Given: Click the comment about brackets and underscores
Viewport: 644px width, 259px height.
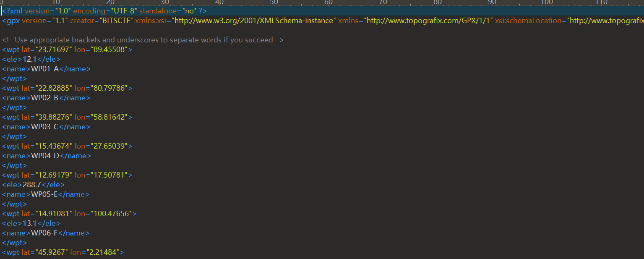Looking at the screenshot, I should coord(143,40).
